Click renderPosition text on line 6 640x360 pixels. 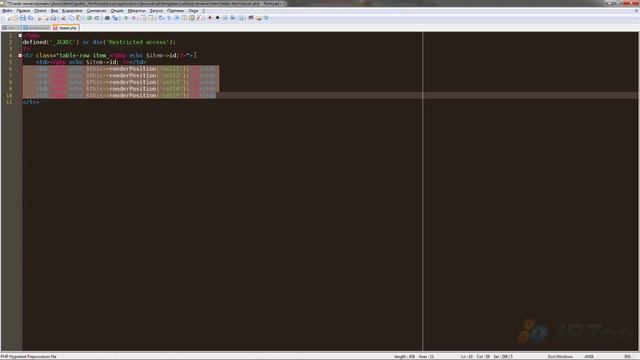133,69
